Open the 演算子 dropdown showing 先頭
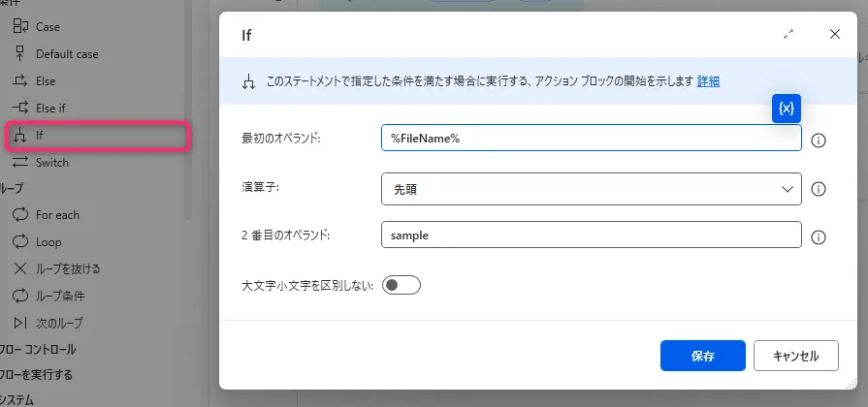Screen dimensions: 868x407 [x=592, y=190]
